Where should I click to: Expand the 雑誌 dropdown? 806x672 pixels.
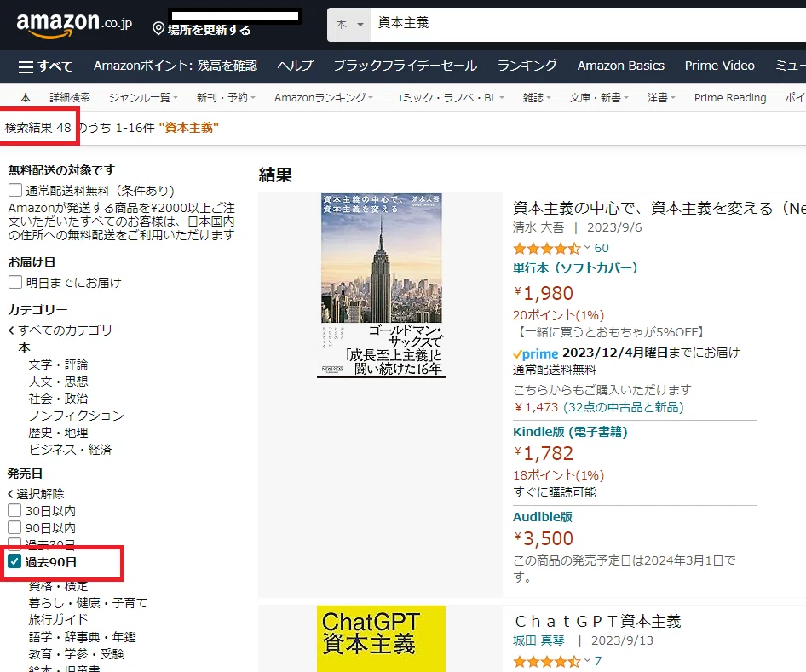(537, 98)
